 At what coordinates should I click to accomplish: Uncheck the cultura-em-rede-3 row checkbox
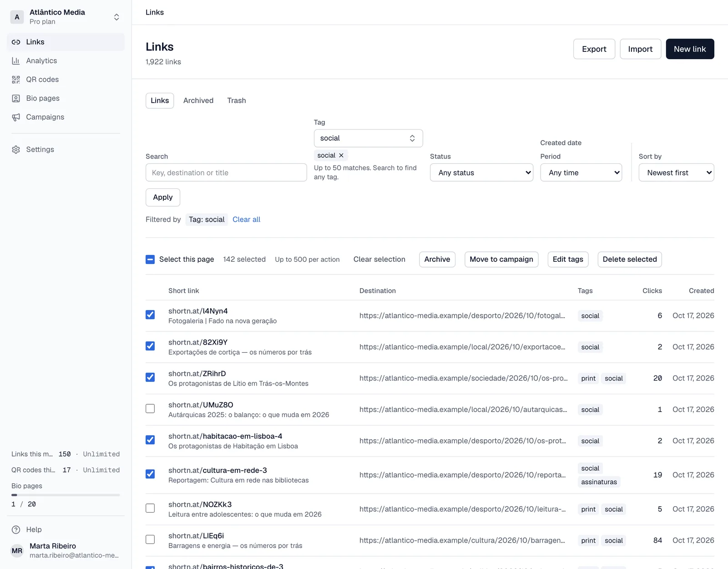click(x=150, y=474)
